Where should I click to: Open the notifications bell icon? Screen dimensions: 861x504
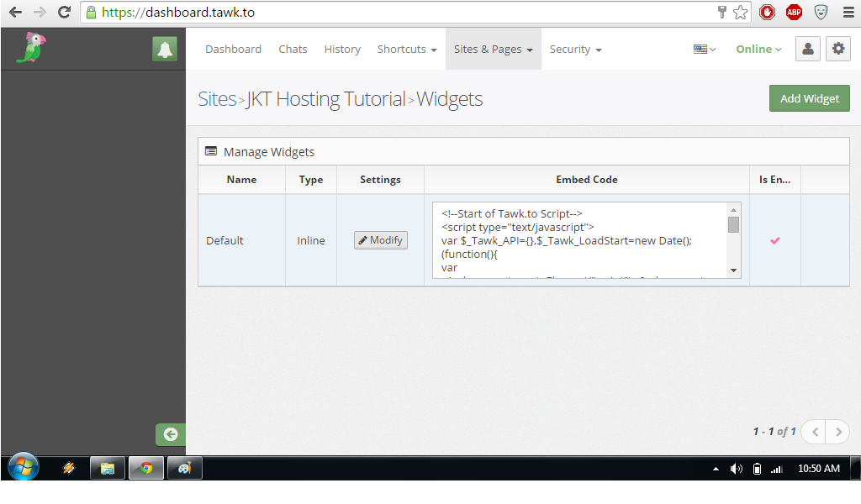[165, 49]
